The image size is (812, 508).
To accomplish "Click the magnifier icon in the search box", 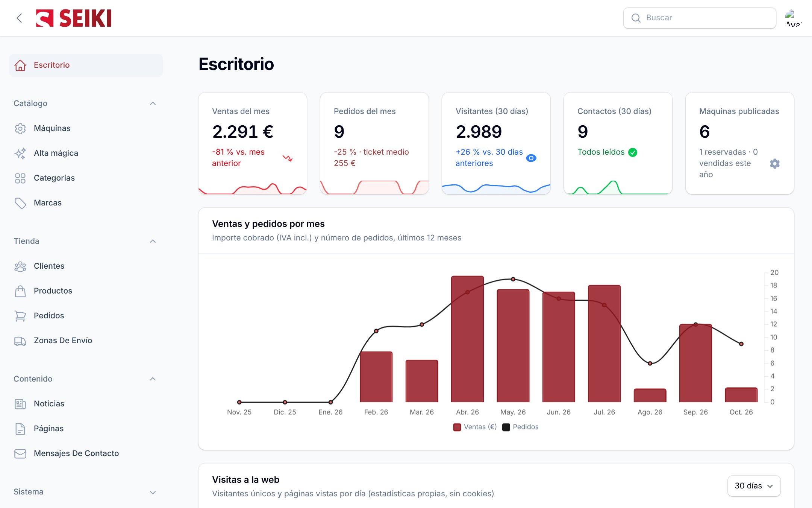I will coord(636,18).
